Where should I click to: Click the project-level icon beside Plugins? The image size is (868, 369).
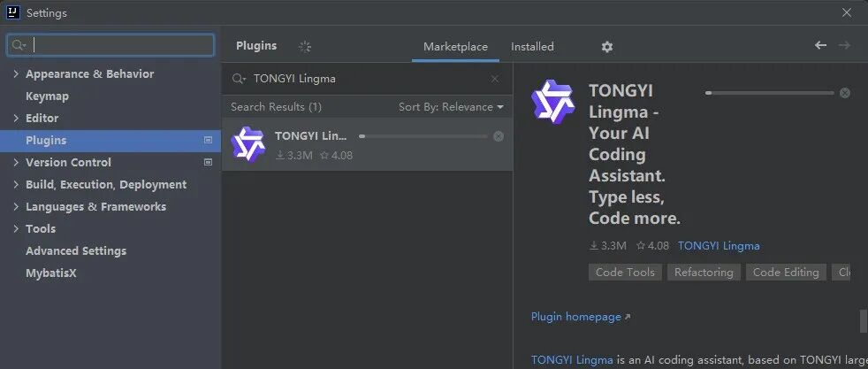pos(208,140)
